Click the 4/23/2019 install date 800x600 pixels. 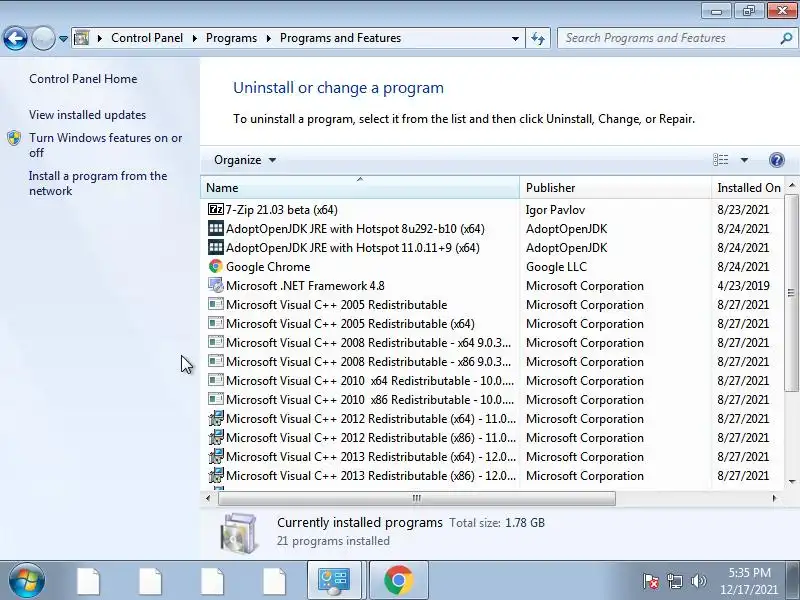(743, 286)
